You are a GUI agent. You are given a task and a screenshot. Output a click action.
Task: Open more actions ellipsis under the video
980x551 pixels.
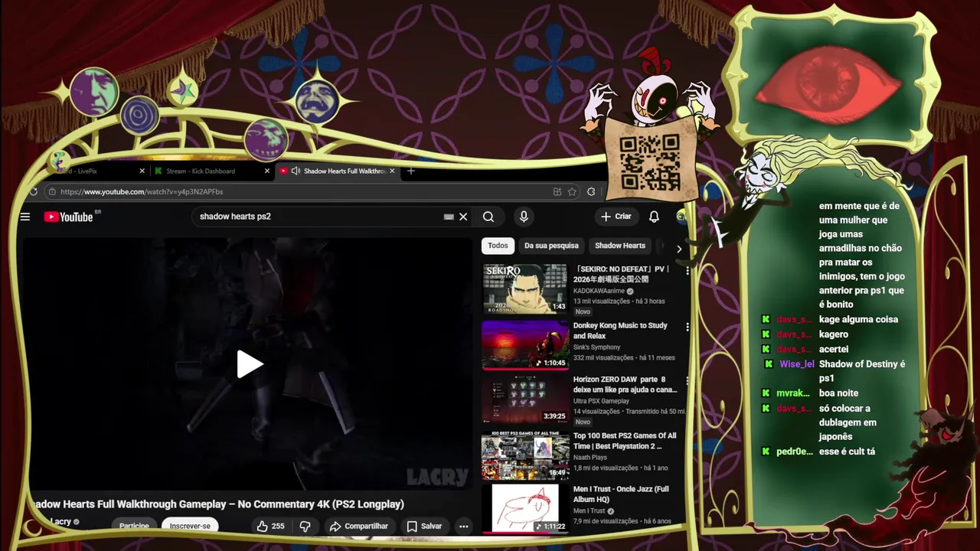tap(463, 526)
